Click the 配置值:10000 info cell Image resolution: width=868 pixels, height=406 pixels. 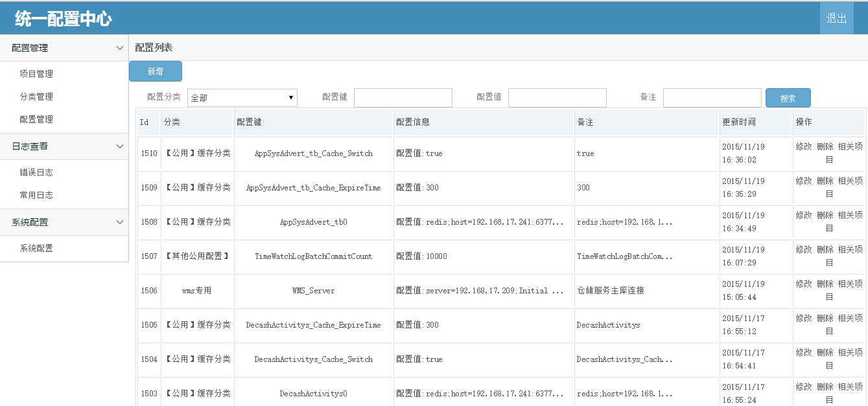click(x=484, y=256)
